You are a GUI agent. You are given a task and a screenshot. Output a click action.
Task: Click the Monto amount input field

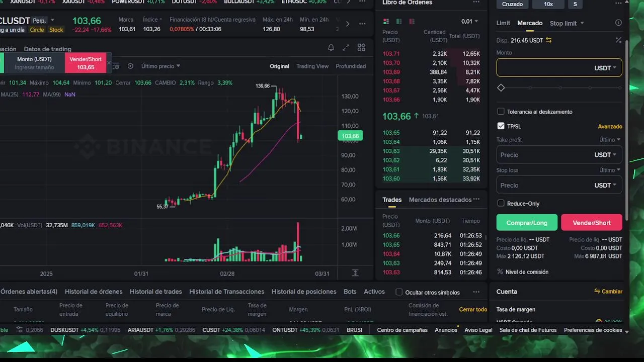tap(559, 68)
